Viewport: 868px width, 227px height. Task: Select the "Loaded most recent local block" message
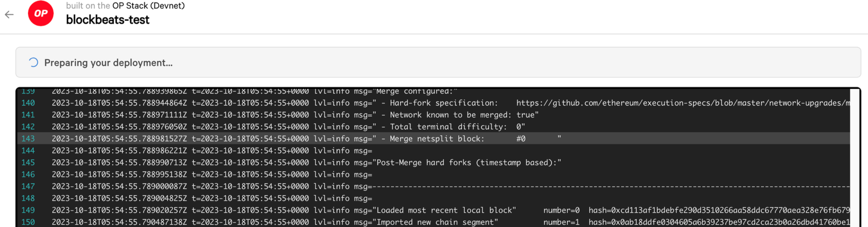click(446, 210)
